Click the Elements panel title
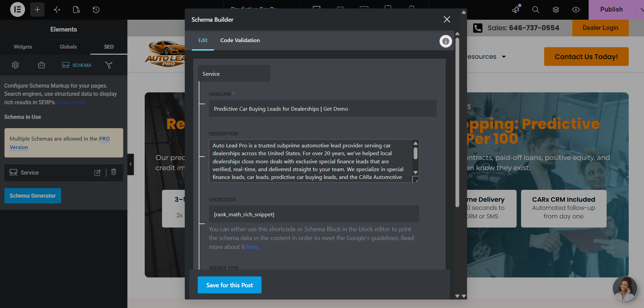Viewport: 644px width, 308px height. point(64,30)
